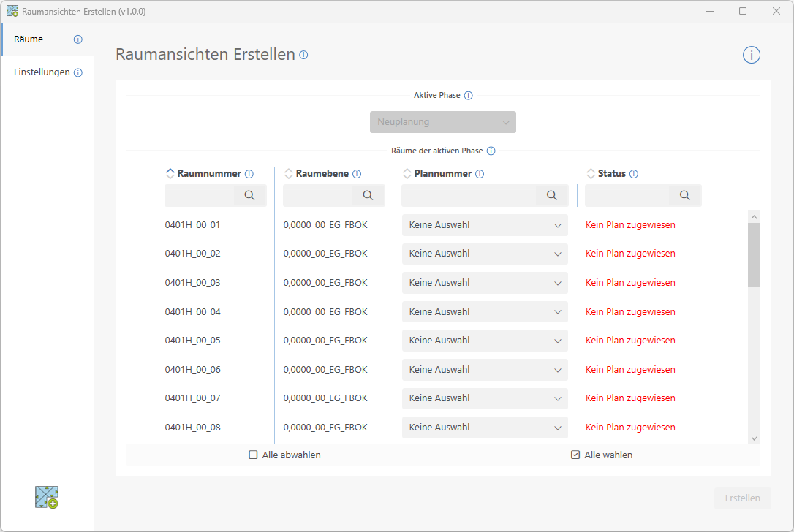Expand Plannummer dropdown for room 0401H_00_05

coord(485,341)
